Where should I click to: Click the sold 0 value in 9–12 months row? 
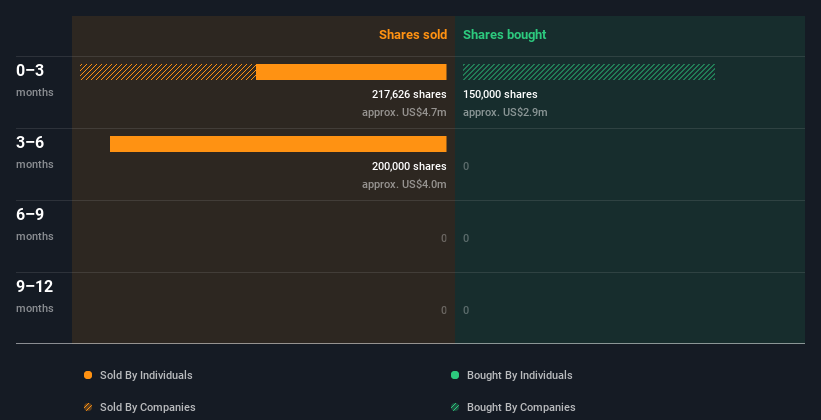point(444,311)
